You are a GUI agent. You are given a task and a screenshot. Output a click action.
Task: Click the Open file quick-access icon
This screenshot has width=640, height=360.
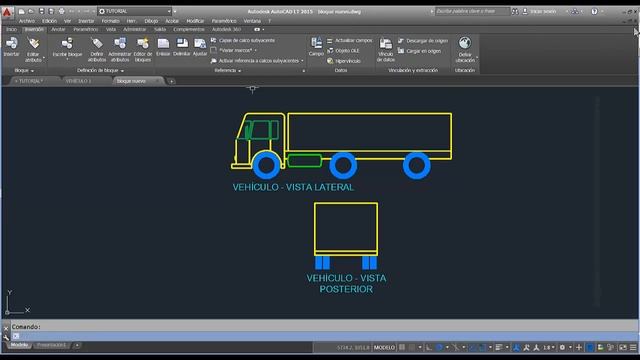pyautogui.click(x=31, y=11)
